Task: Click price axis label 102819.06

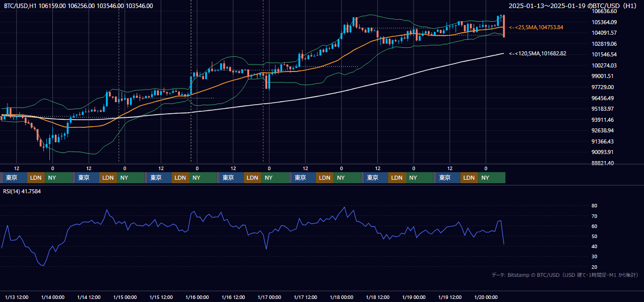Action: (x=604, y=44)
